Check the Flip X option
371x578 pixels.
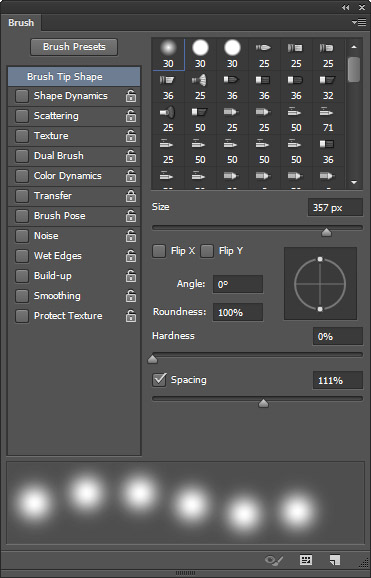point(159,251)
